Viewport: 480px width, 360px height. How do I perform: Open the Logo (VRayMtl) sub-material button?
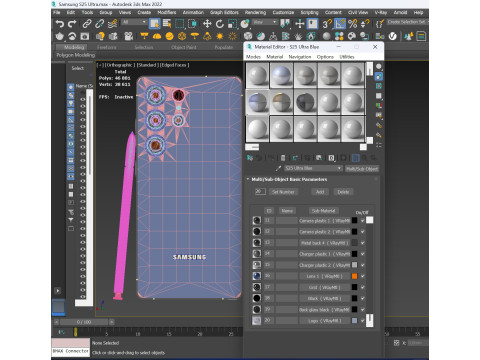(x=325, y=320)
